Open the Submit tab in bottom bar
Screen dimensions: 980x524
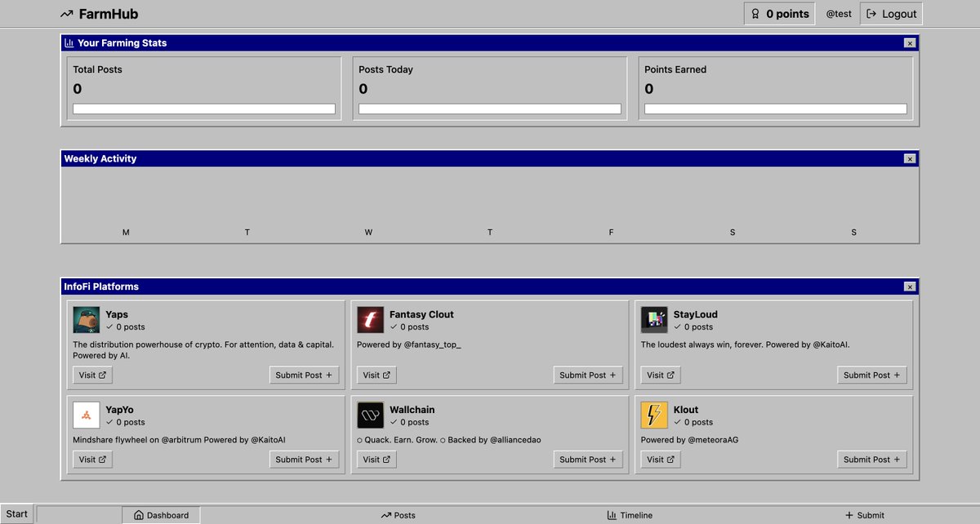click(x=864, y=515)
